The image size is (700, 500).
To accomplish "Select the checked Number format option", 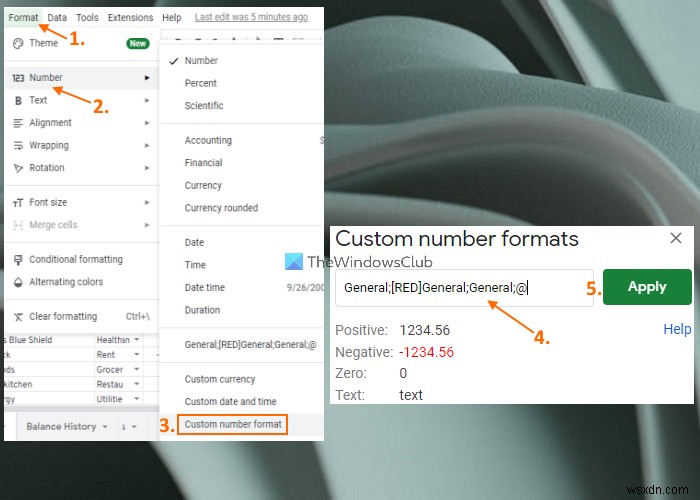I will pyautogui.click(x=242, y=61).
